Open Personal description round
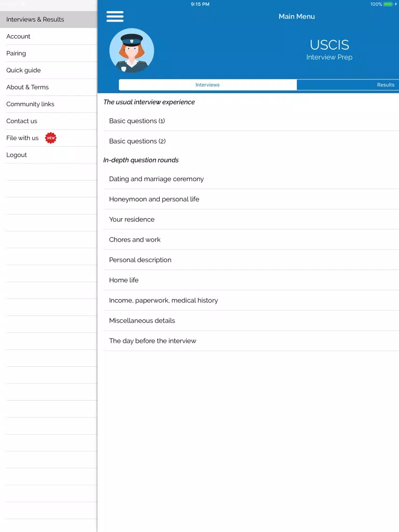 click(x=251, y=260)
